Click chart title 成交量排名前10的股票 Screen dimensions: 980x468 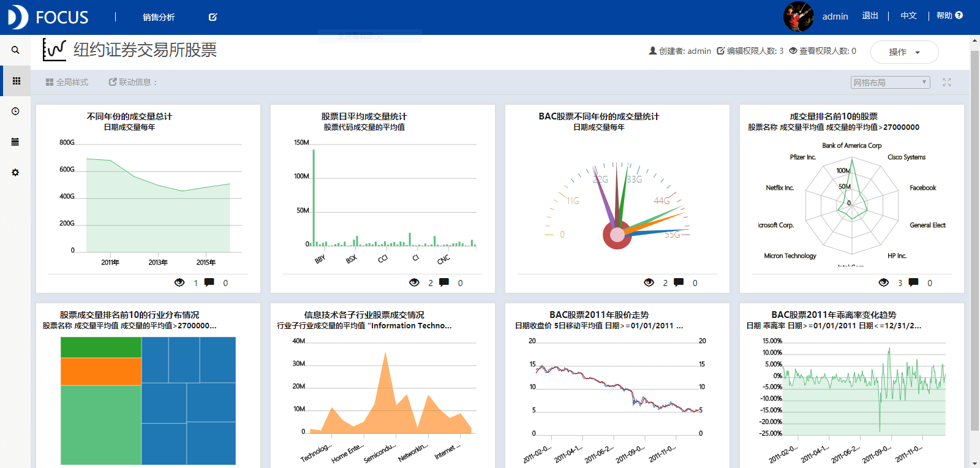pyautogui.click(x=834, y=116)
